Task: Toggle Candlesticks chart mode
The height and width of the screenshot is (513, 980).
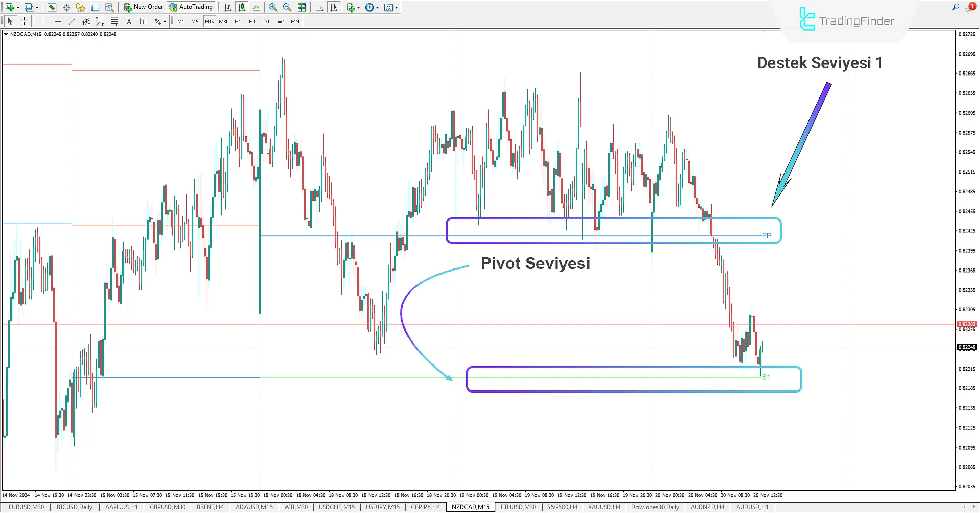Action: click(242, 7)
